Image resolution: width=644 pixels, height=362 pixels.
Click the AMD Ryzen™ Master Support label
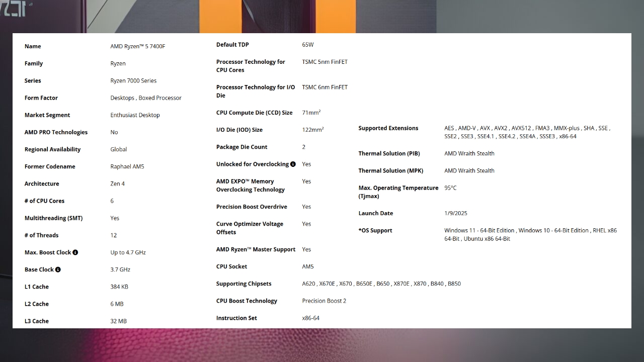coord(256,249)
